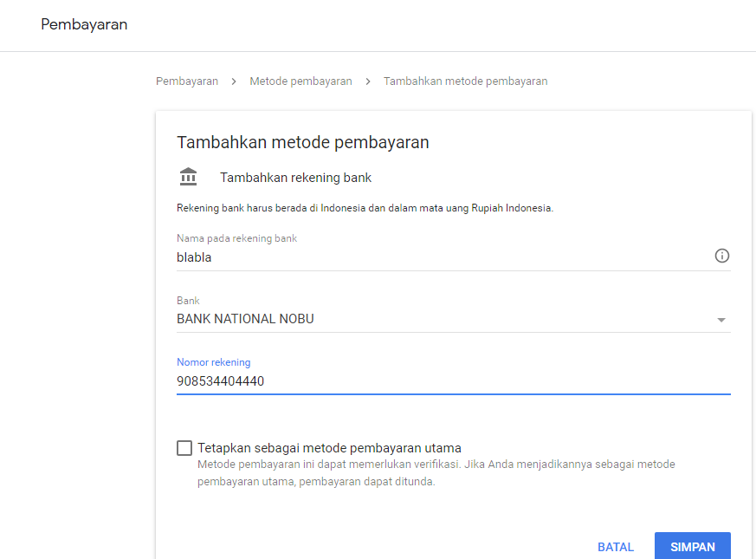
Task: Click the SIMPAN button
Action: (693, 547)
